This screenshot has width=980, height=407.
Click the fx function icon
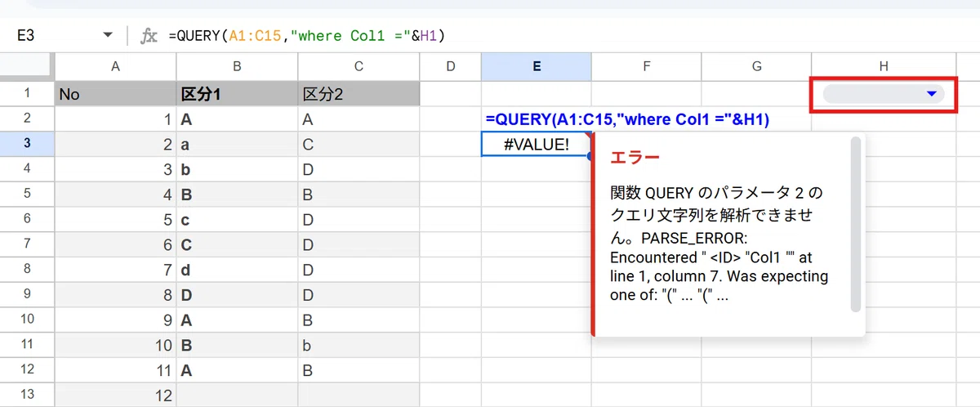click(x=149, y=35)
